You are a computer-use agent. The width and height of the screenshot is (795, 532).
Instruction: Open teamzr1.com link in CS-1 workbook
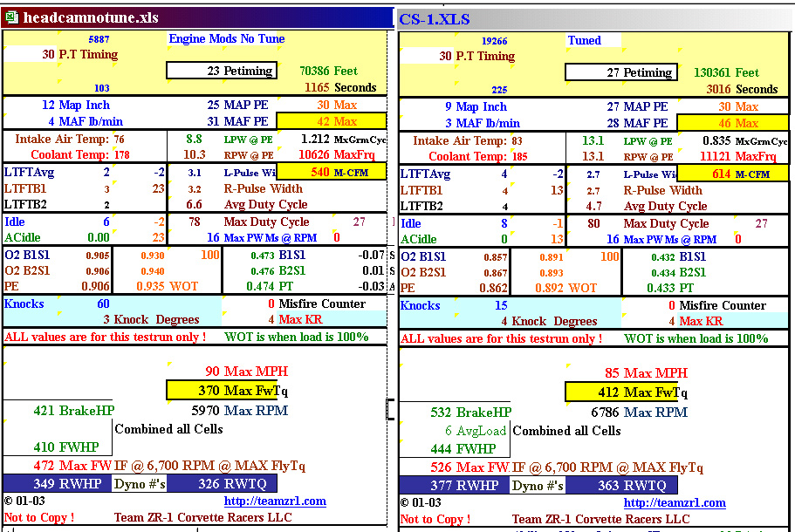674,502
